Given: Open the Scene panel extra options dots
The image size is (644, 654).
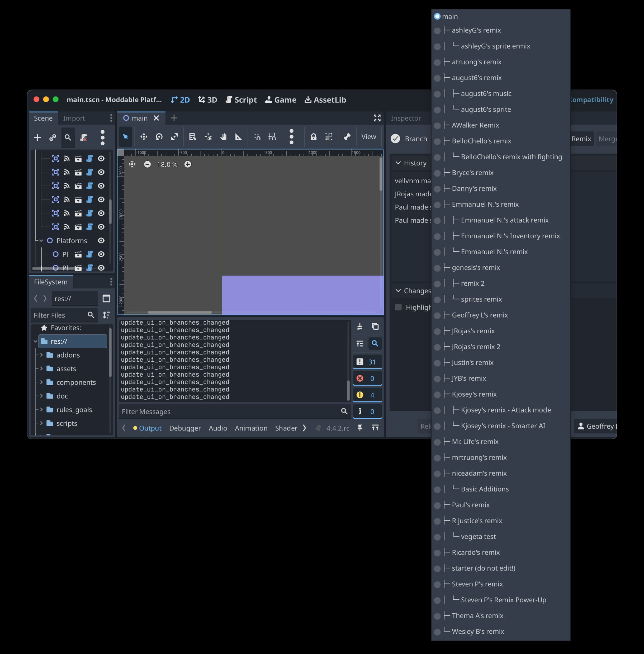Looking at the screenshot, I should [x=102, y=137].
